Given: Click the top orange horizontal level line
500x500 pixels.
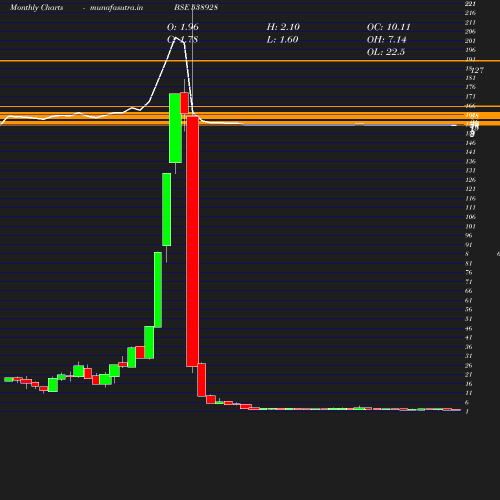Looking at the screenshot, I should [250, 61].
